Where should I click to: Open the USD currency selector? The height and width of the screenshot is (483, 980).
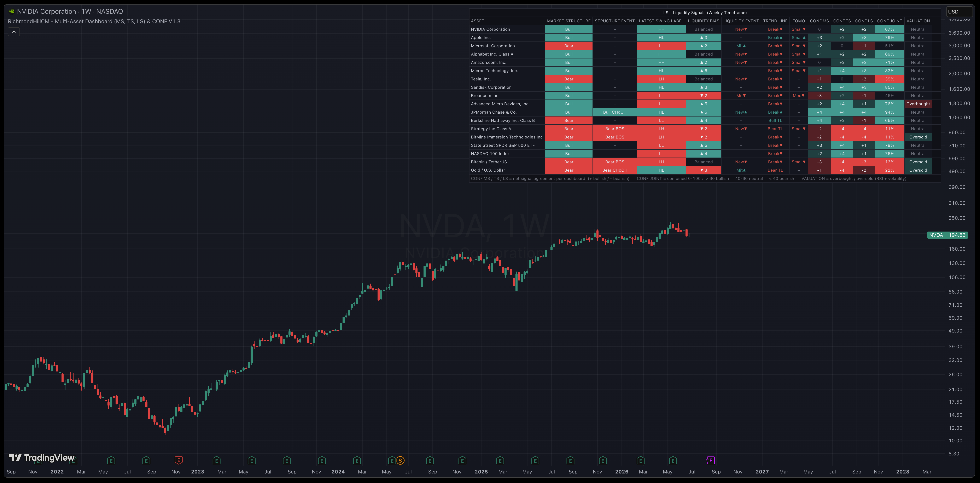[x=959, y=12]
